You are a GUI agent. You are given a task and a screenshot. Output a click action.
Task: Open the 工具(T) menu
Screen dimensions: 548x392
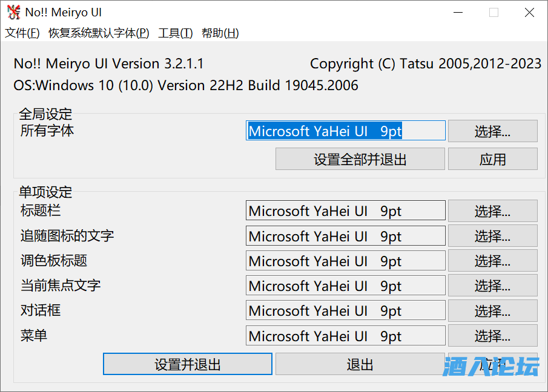click(x=175, y=33)
